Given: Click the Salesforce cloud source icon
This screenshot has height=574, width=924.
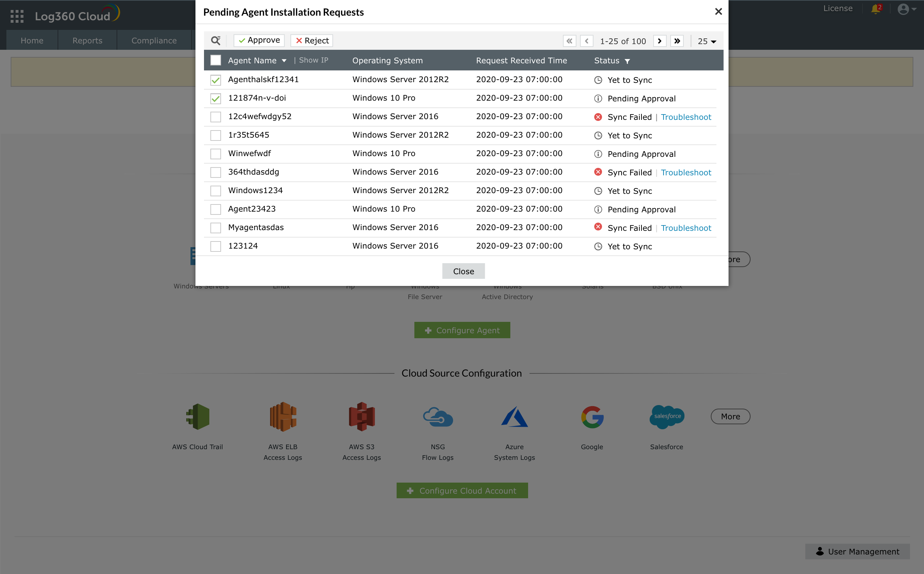Looking at the screenshot, I should [667, 416].
